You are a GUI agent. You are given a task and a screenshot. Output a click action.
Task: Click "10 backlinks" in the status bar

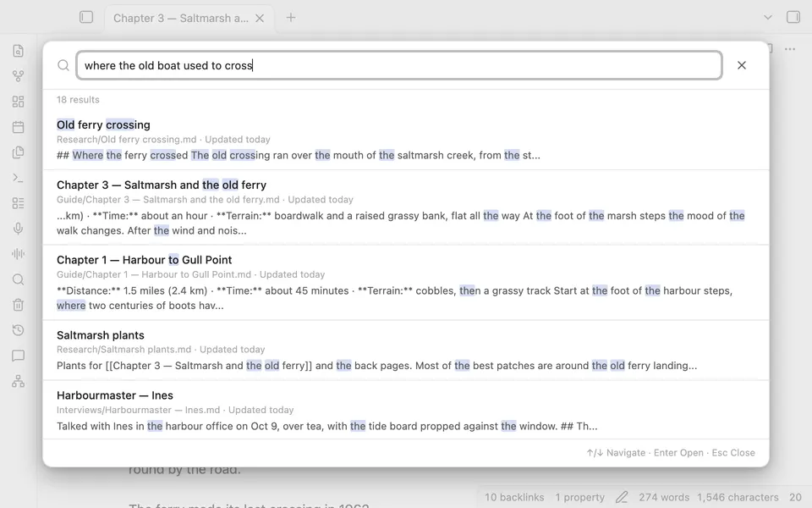coord(514,497)
